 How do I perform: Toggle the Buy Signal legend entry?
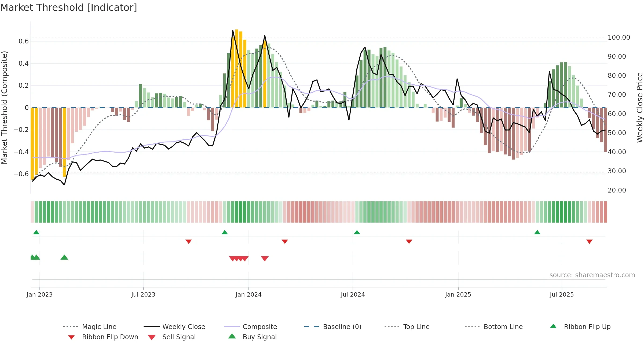(252, 337)
